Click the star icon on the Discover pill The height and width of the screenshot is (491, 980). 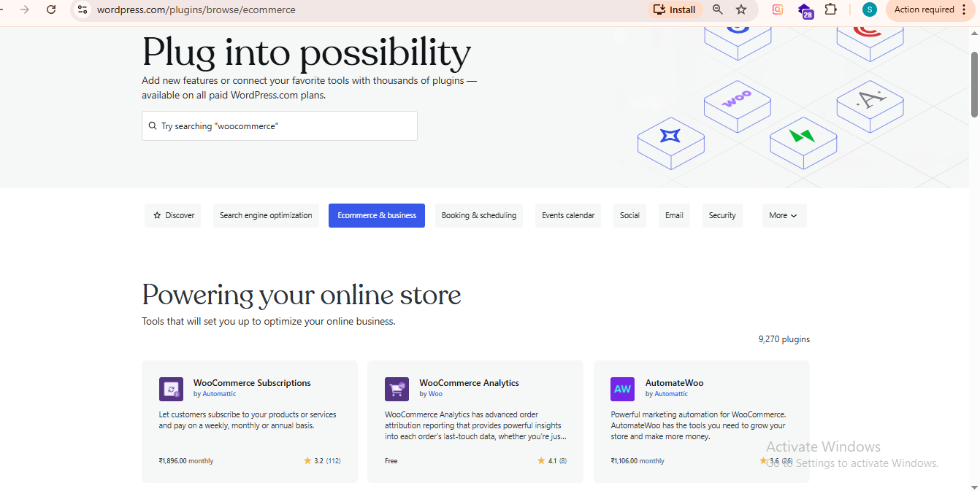156,215
